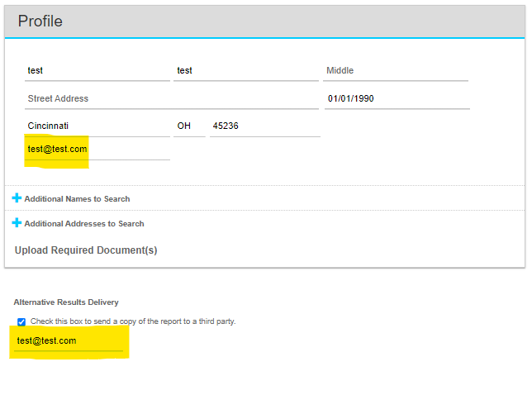
Task: Focus the Middle name input field
Action: point(396,71)
